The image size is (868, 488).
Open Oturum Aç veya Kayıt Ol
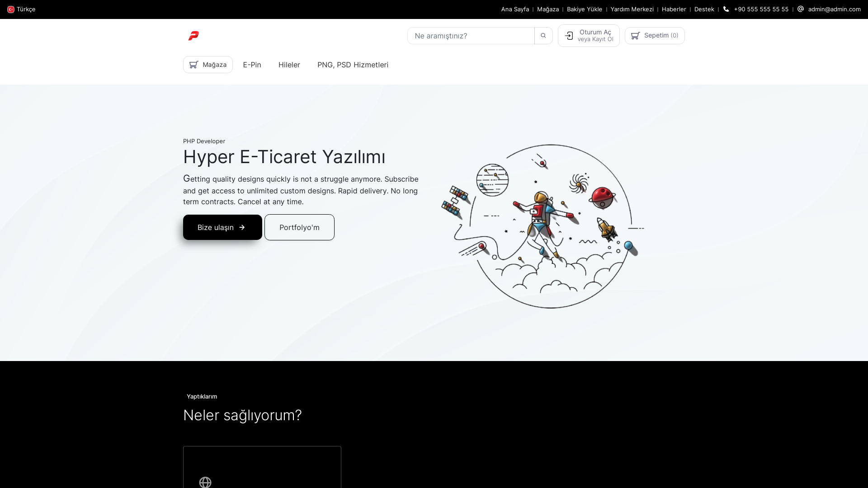click(589, 36)
